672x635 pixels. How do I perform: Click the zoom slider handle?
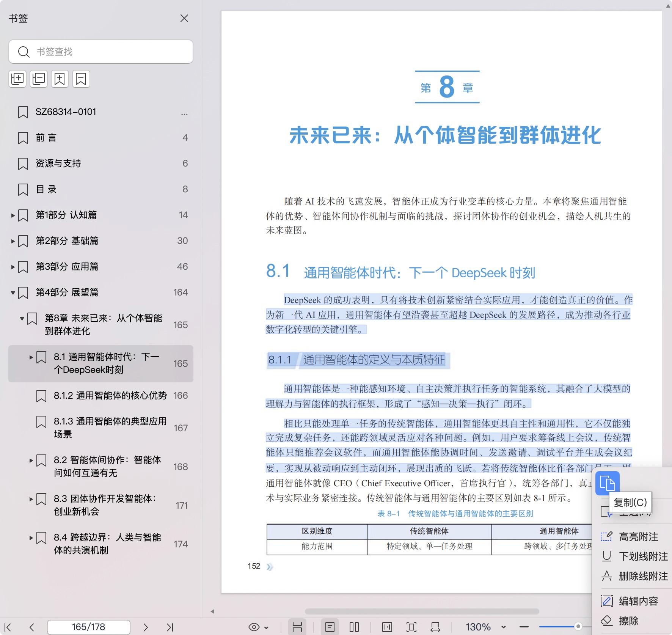[578, 626]
